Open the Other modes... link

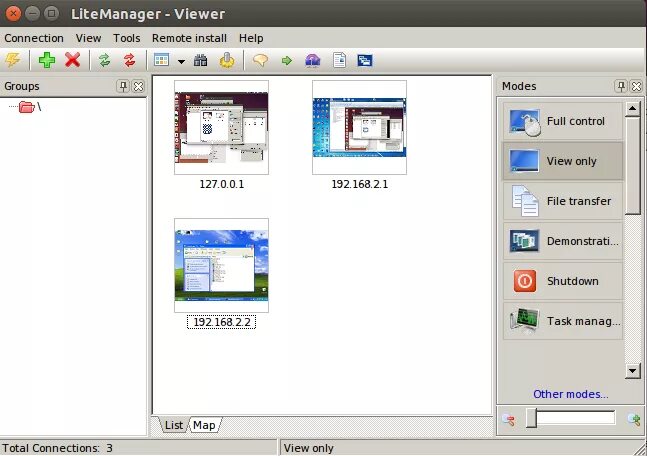click(x=571, y=394)
